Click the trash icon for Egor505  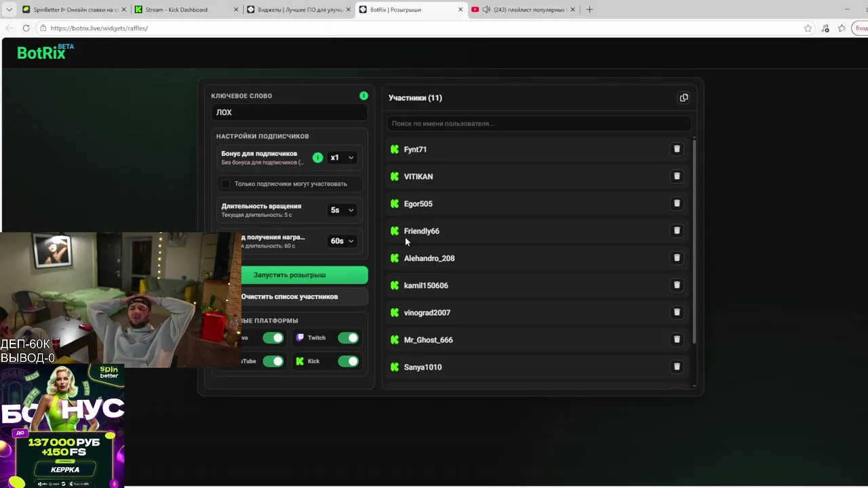(677, 203)
